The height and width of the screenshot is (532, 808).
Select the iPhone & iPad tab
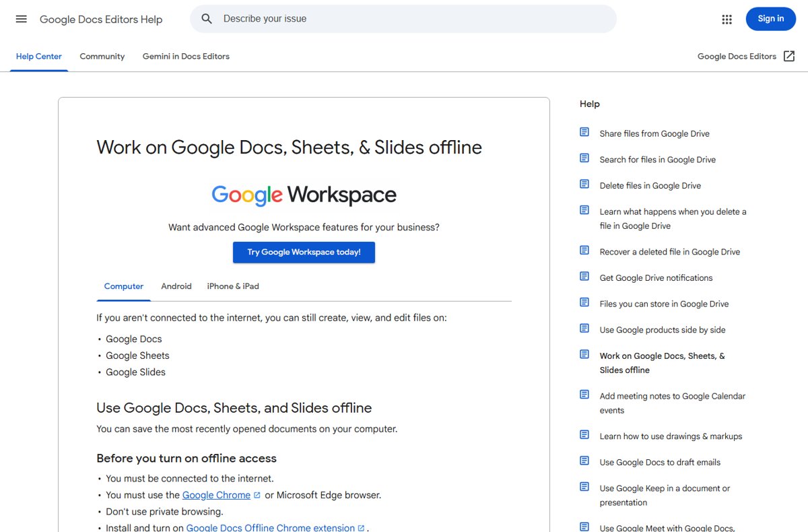pos(233,286)
